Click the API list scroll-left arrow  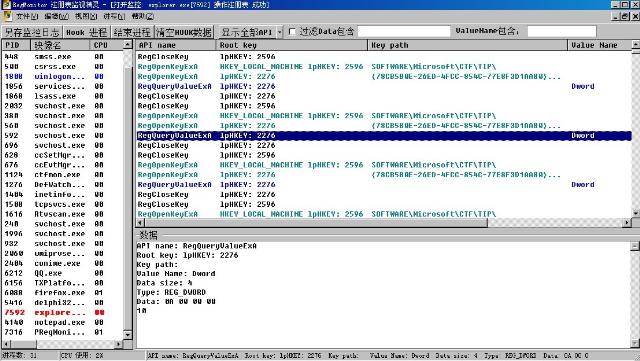pyautogui.click(x=140, y=223)
